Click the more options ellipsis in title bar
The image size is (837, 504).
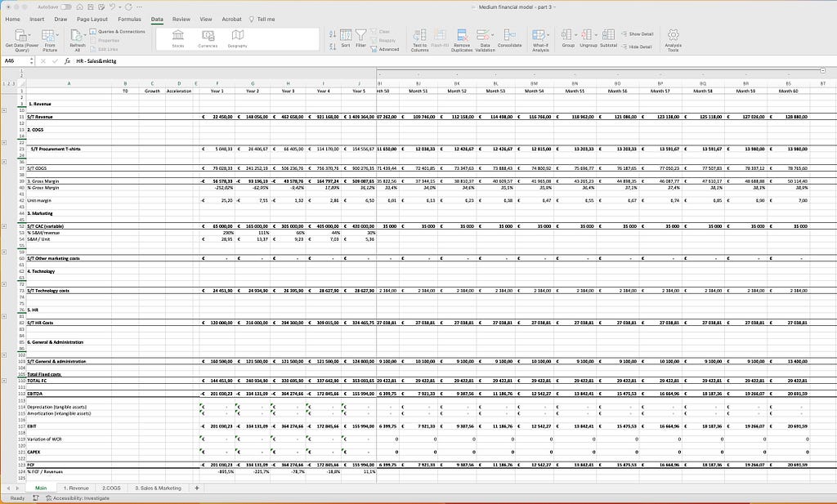point(139,7)
